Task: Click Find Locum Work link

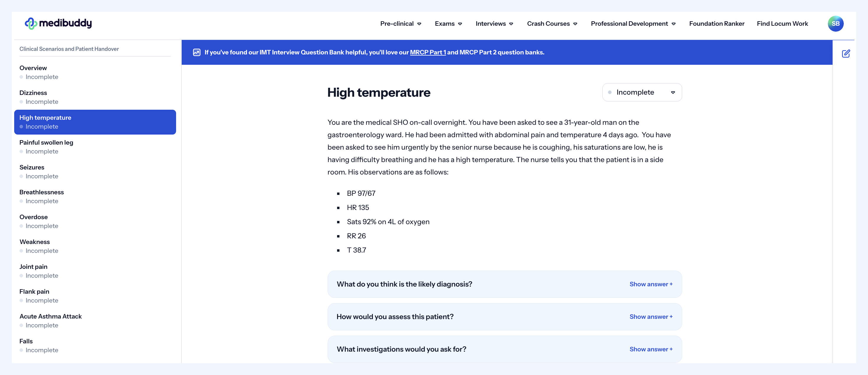Action: [x=782, y=24]
